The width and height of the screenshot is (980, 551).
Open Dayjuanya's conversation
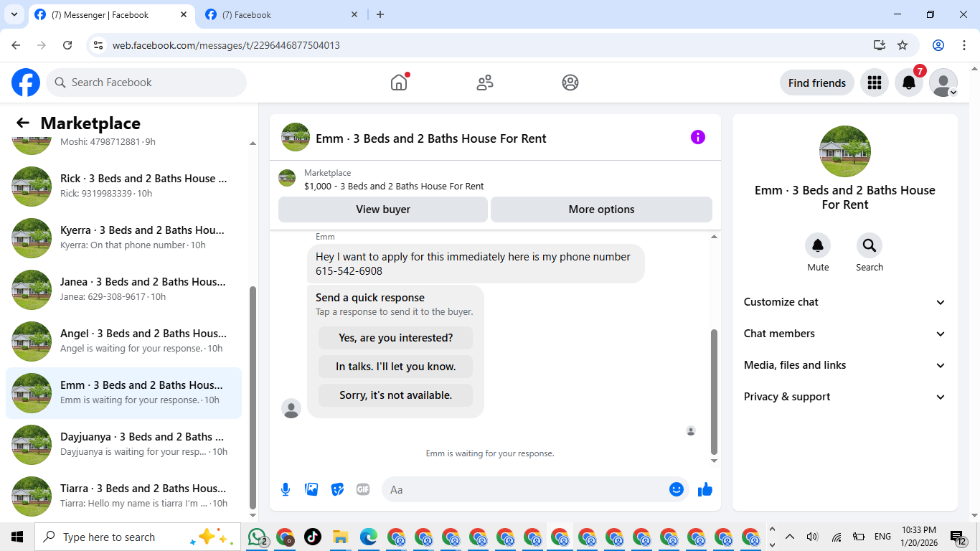click(123, 445)
